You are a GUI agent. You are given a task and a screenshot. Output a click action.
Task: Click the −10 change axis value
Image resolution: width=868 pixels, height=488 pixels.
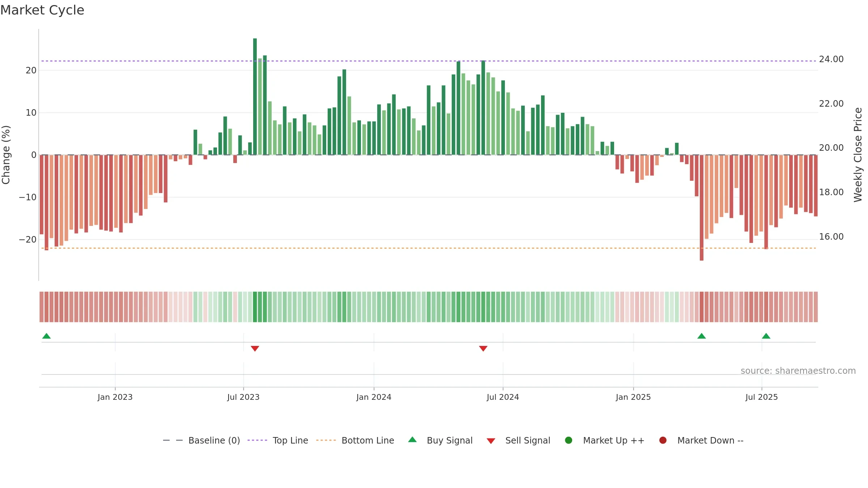click(x=28, y=197)
